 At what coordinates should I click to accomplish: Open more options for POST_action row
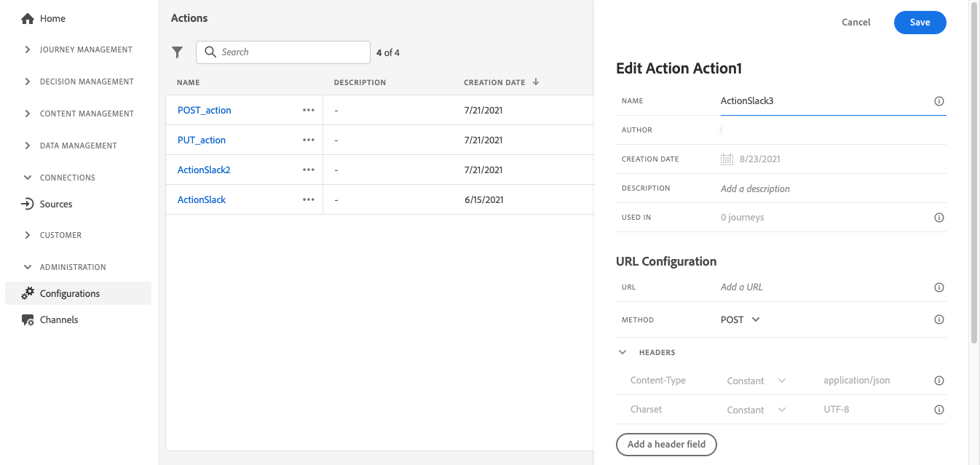309,110
